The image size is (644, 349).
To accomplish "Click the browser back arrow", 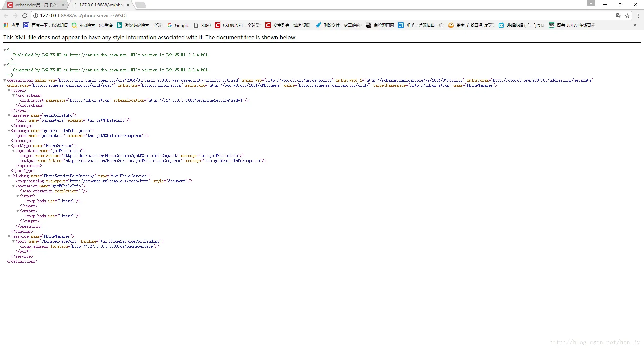I will pos(6,16).
